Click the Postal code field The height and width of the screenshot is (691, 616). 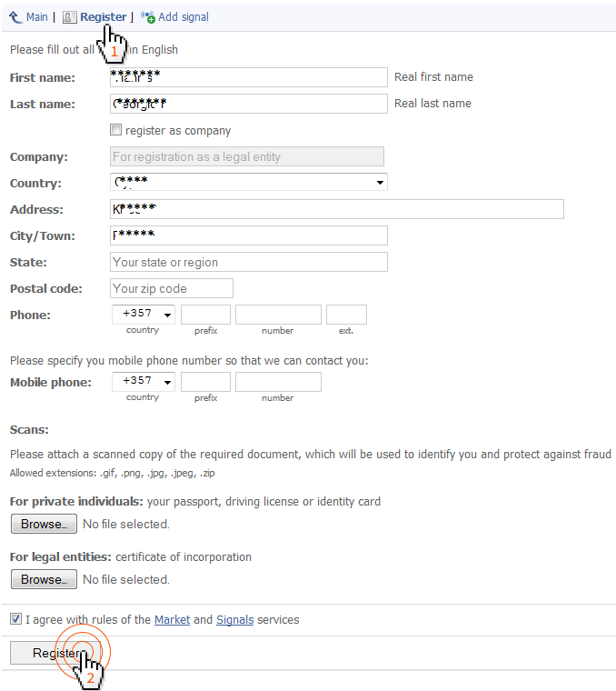pyautogui.click(x=171, y=288)
